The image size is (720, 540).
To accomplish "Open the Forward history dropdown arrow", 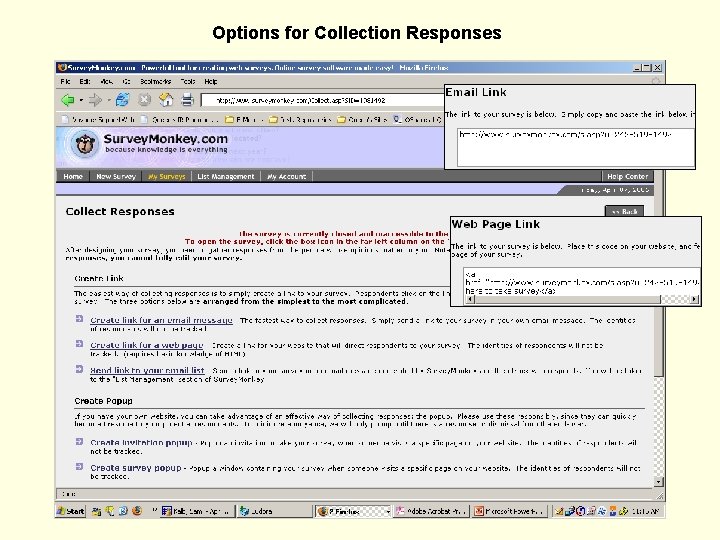I will (x=109, y=100).
